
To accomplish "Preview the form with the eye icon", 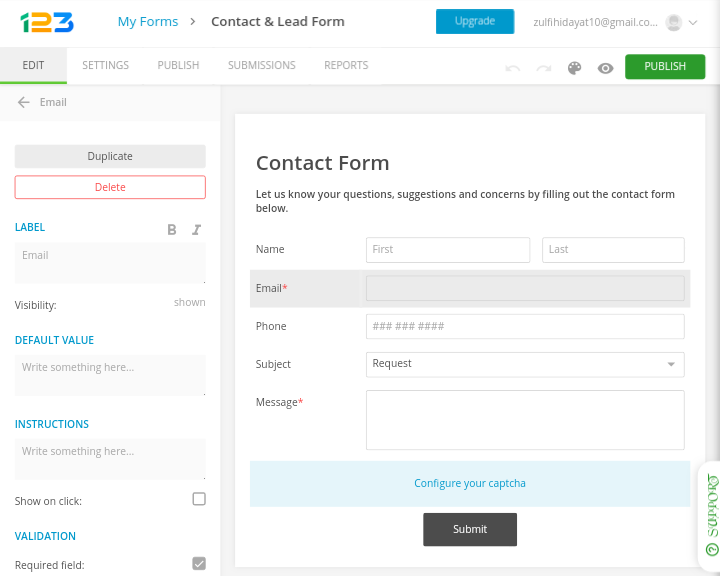I will [605, 68].
